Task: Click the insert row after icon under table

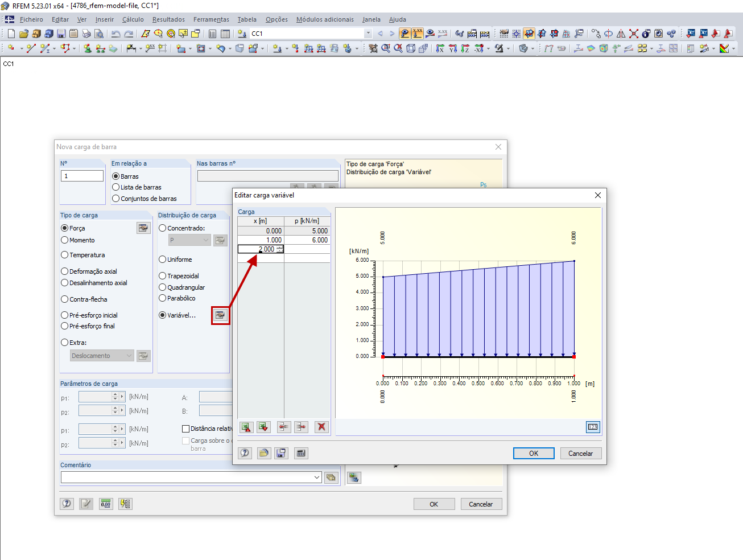Action: pyautogui.click(x=301, y=427)
